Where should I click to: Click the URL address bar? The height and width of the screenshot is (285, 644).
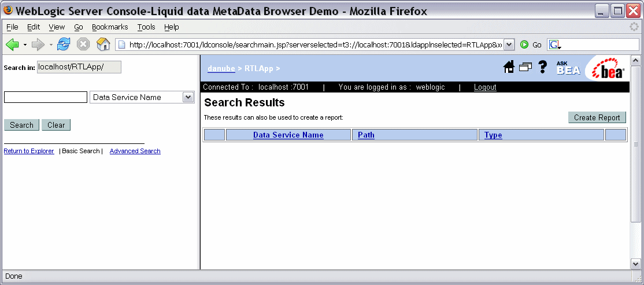pyautogui.click(x=314, y=45)
